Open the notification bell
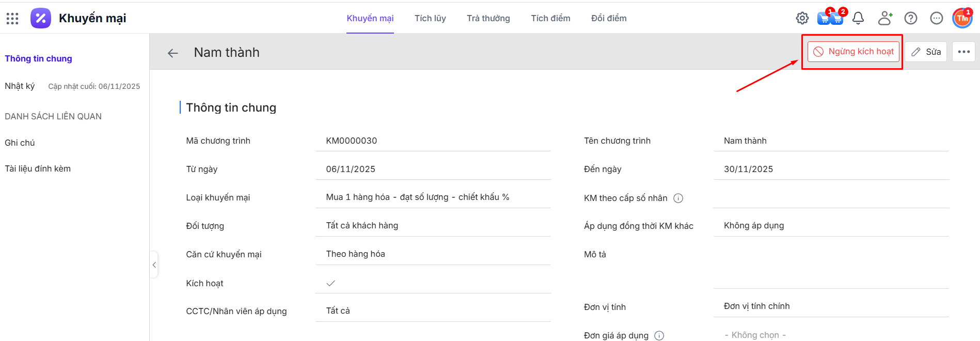Screen dimensions: 980x341 coord(858,19)
